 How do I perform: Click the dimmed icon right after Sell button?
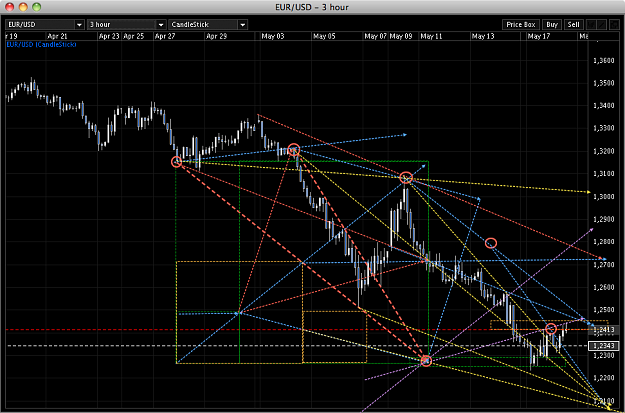click(x=591, y=24)
